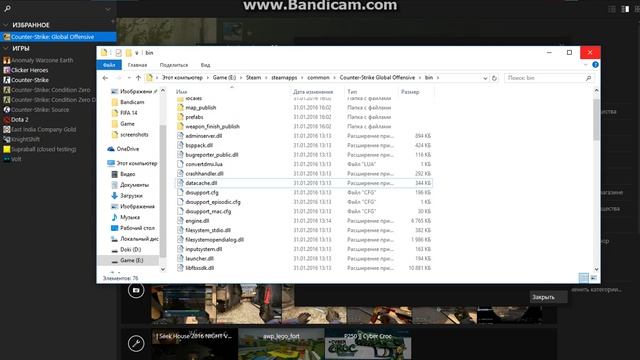
Task: Open OneDrive in navigation pane
Action: click(127, 149)
